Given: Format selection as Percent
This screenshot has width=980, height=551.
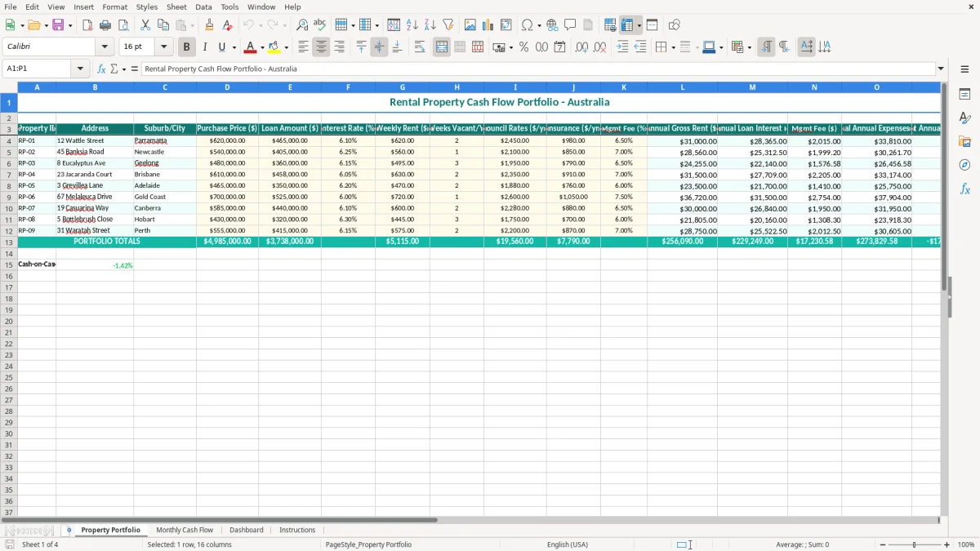Looking at the screenshot, I should coord(523,47).
